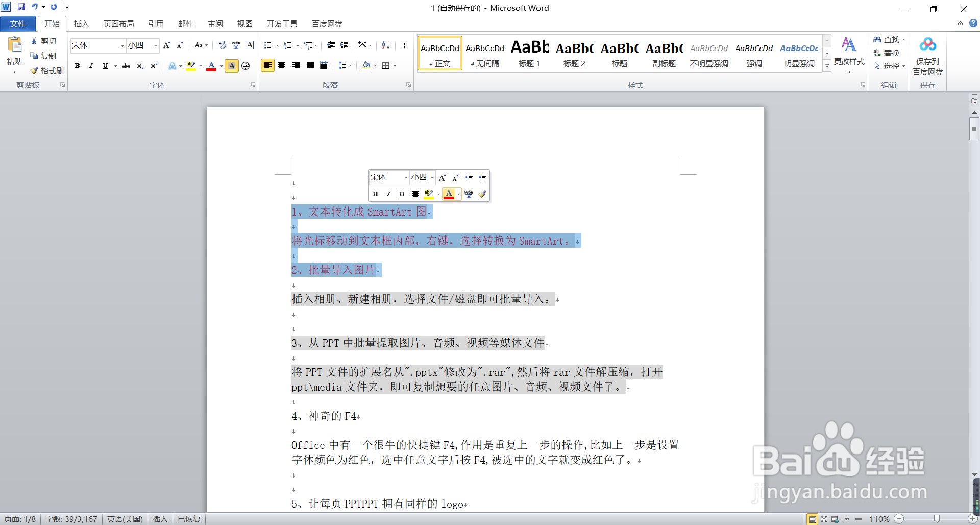The height and width of the screenshot is (525, 980).
Task: Click Phonetic Guide icon in mini toolbar
Action: point(469,194)
